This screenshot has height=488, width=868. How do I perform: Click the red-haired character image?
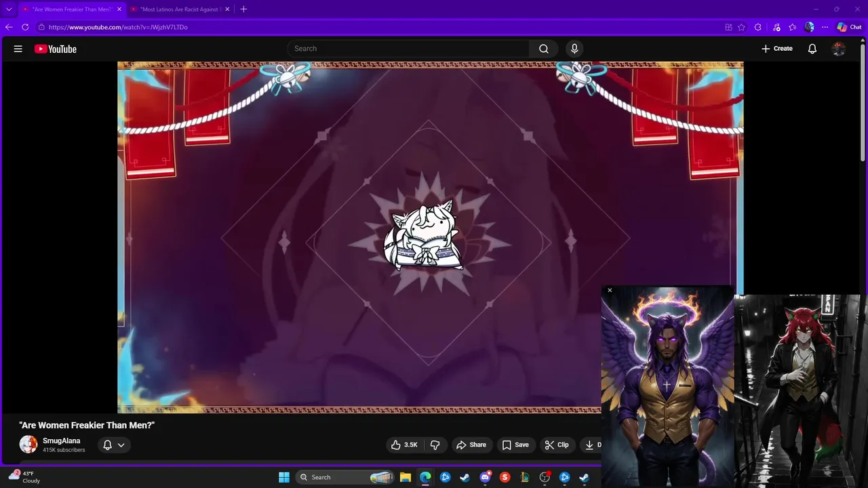tap(801, 390)
